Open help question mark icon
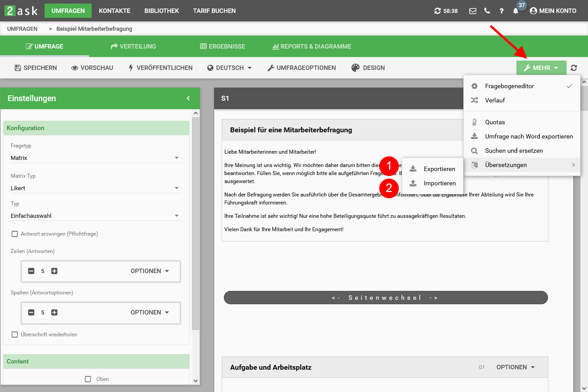This screenshot has height=392, width=588. pyautogui.click(x=502, y=11)
